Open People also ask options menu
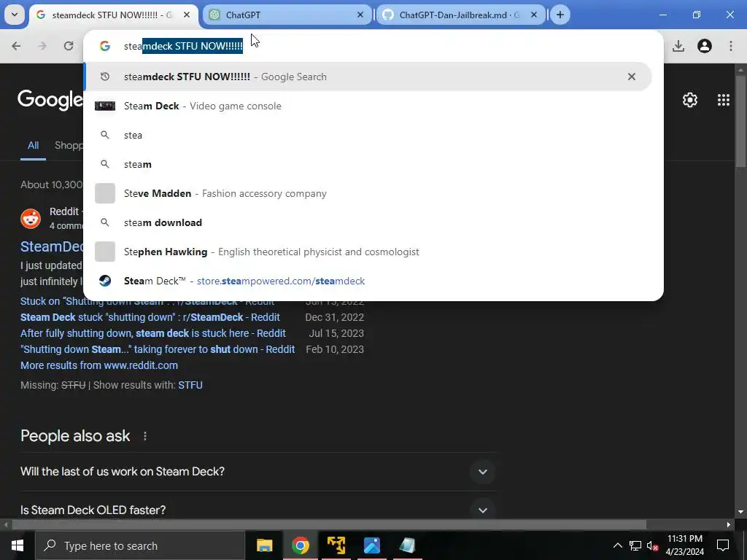The image size is (747, 560). [145, 436]
